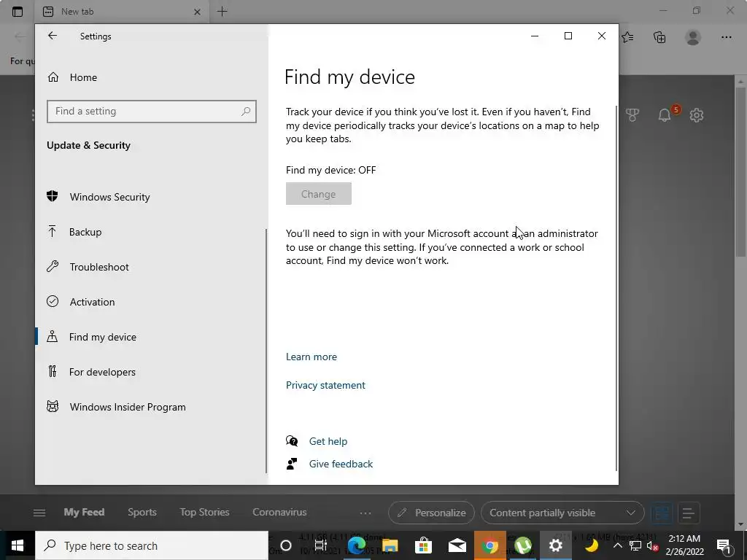Open Windows Security settings
Image resolution: width=747 pixels, height=560 pixels.
pyautogui.click(x=109, y=197)
